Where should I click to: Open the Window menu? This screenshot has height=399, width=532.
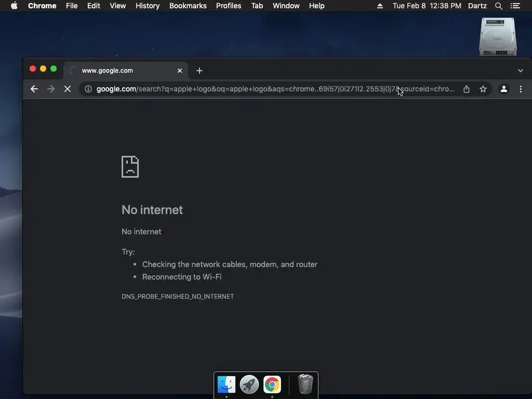coord(286,6)
